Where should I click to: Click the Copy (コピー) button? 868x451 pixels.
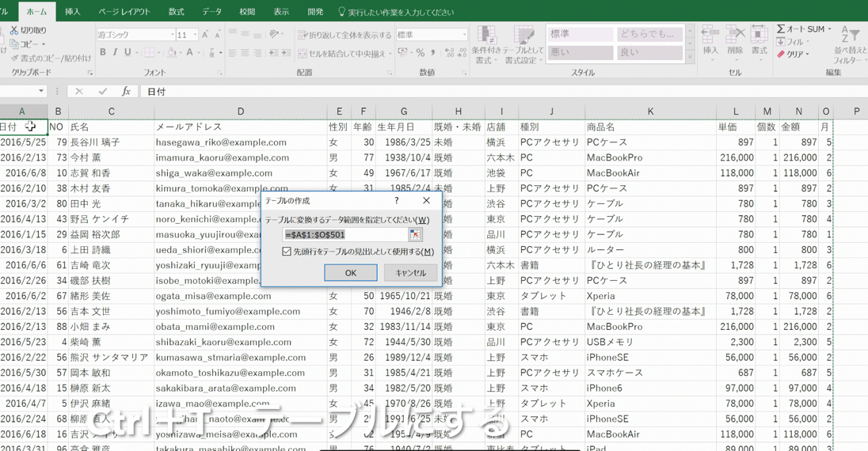coord(28,44)
